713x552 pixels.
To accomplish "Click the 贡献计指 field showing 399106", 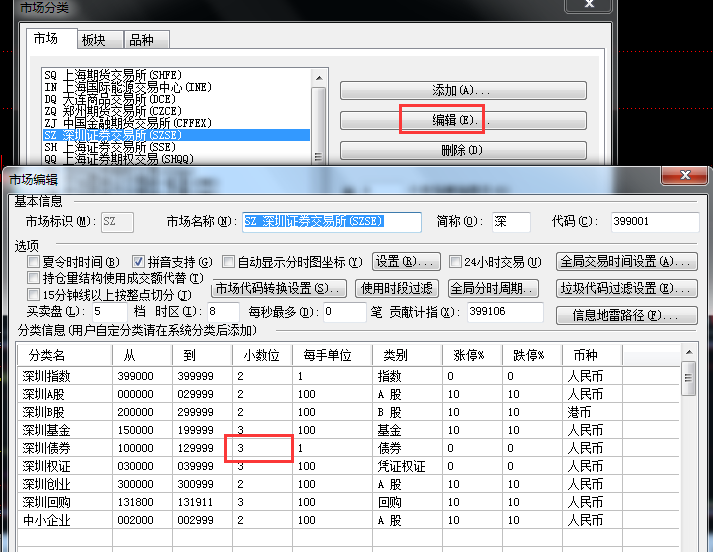I will 505,312.
